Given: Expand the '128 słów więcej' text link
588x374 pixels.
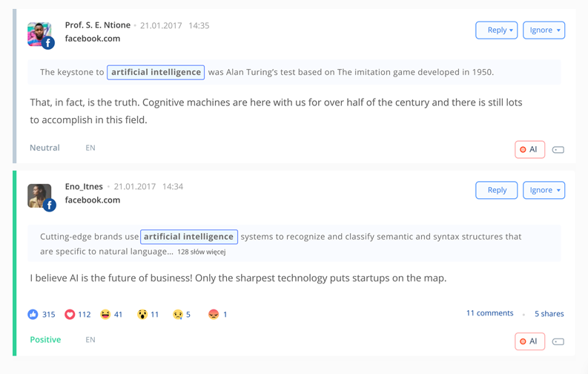Looking at the screenshot, I should 202,252.
